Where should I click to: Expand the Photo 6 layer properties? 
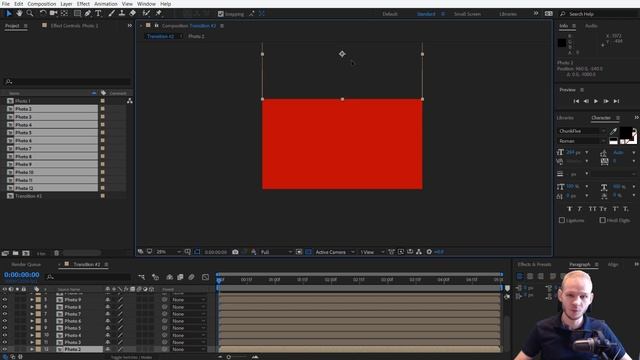[x=32, y=321]
